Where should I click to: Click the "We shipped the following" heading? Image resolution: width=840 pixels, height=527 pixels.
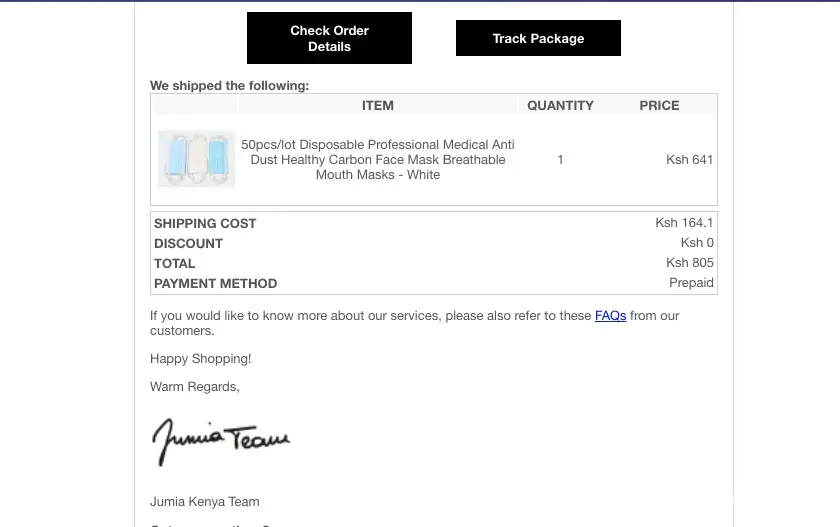tap(229, 86)
